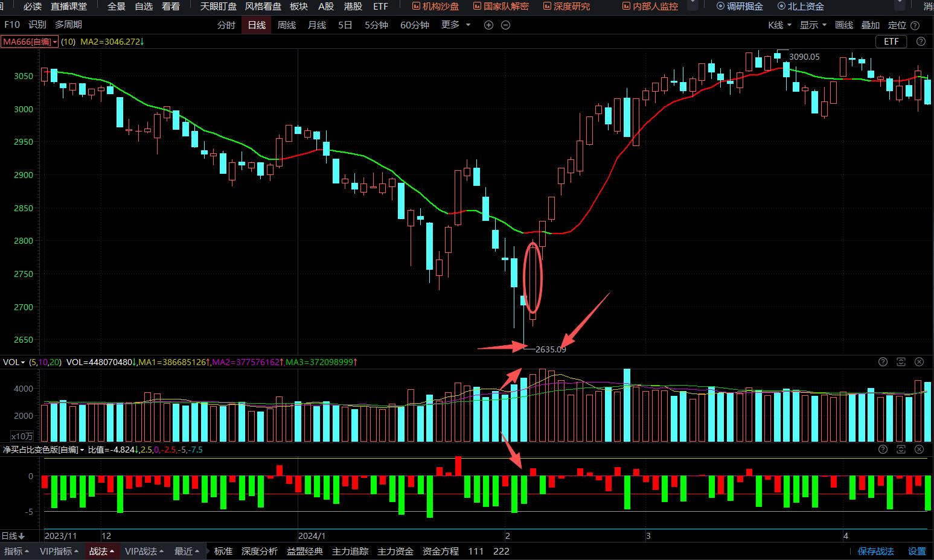Select the 调研掘金 radio option
The image size is (934, 560).
coord(740,6)
